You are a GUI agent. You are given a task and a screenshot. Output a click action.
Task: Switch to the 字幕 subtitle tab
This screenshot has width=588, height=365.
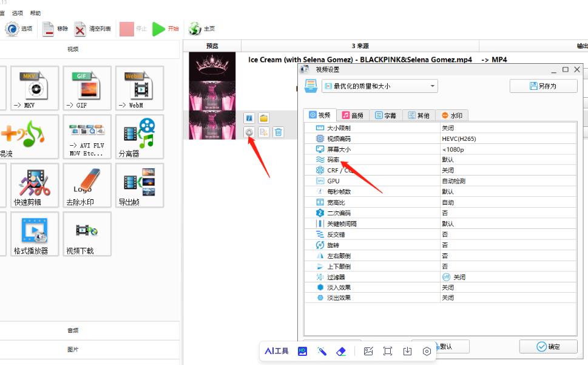pyautogui.click(x=386, y=115)
